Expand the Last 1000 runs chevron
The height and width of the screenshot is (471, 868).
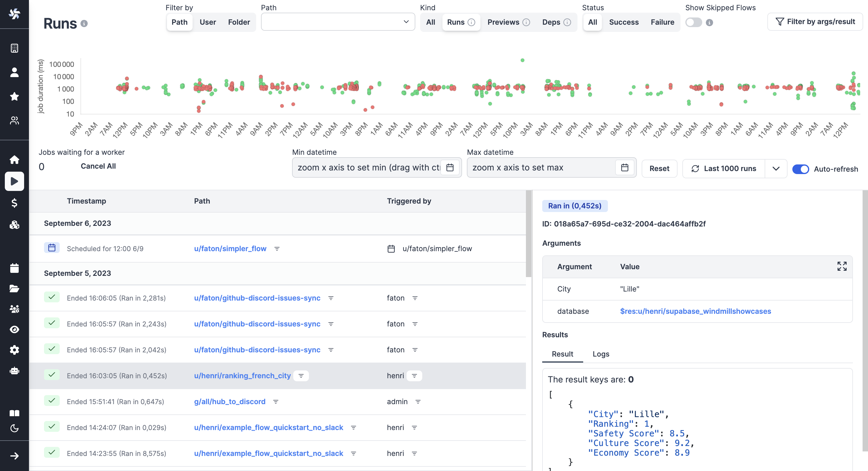(776, 168)
